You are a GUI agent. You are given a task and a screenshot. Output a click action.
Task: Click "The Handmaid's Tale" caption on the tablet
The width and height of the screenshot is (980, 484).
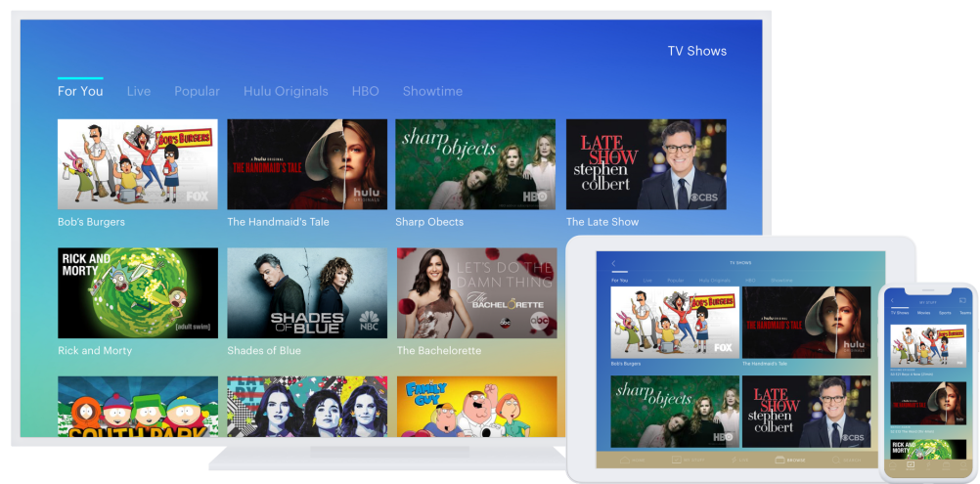pos(765,364)
